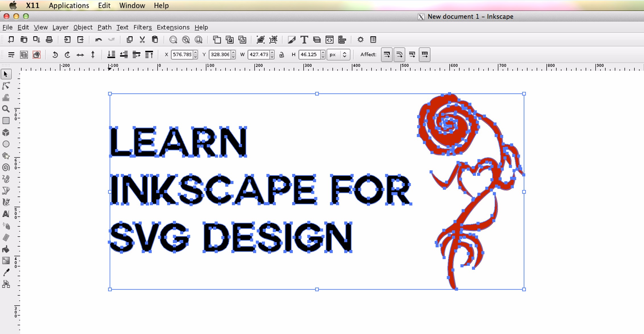Select the Rectangle tool
The image size is (644, 334).
click(x=6, y=121)
